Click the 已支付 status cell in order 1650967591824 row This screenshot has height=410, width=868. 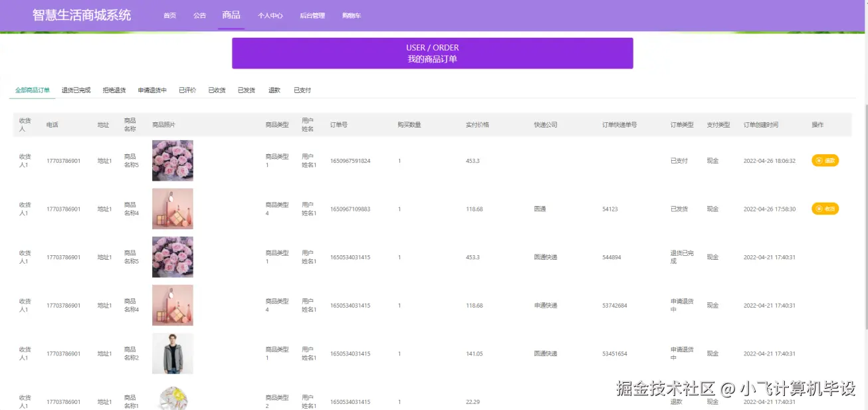tap(679, 161)
